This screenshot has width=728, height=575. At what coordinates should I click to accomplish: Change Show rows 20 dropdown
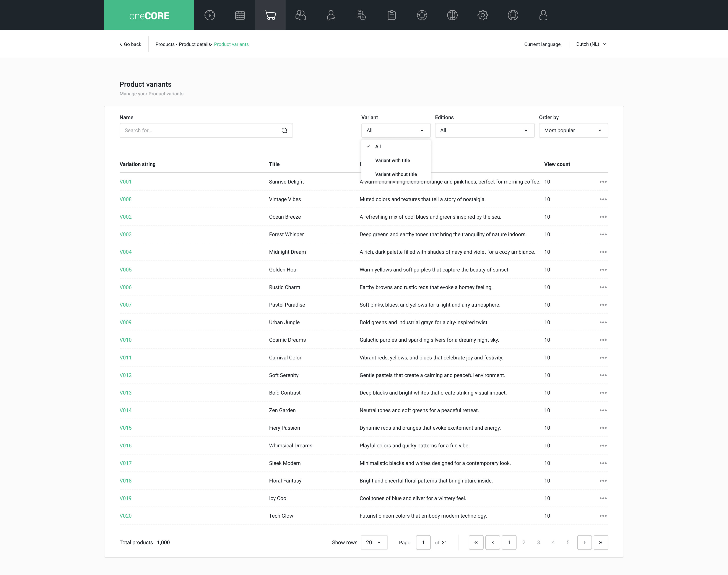pos(374,542)
